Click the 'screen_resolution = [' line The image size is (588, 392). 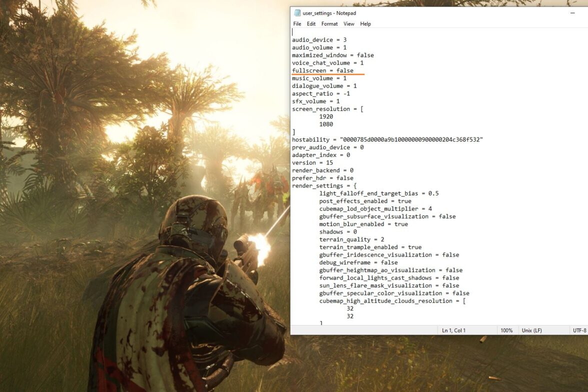(x=328, y=109)
